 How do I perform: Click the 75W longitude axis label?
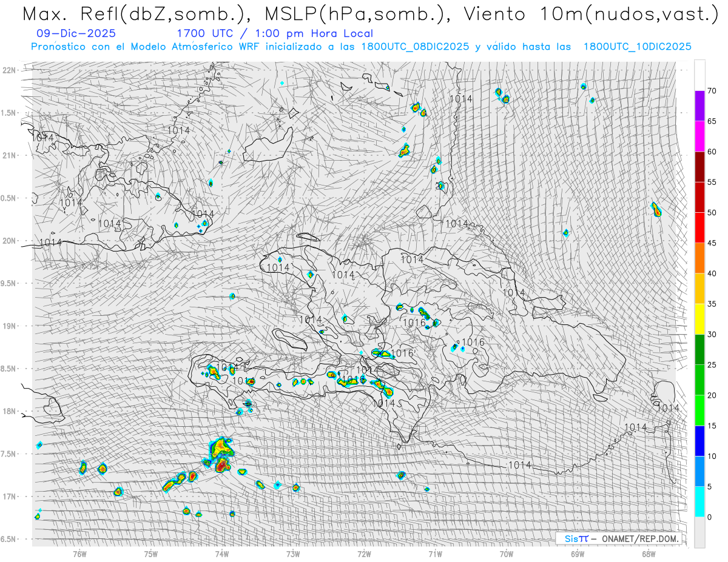tap(150, 553)
